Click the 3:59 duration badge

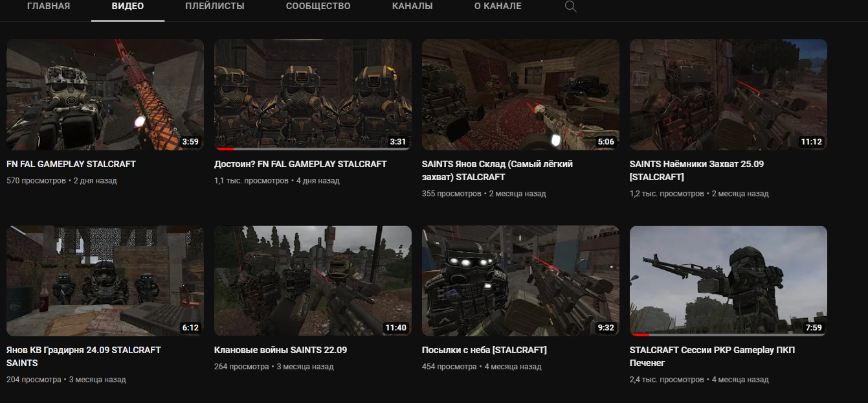(x=190, y=141)
